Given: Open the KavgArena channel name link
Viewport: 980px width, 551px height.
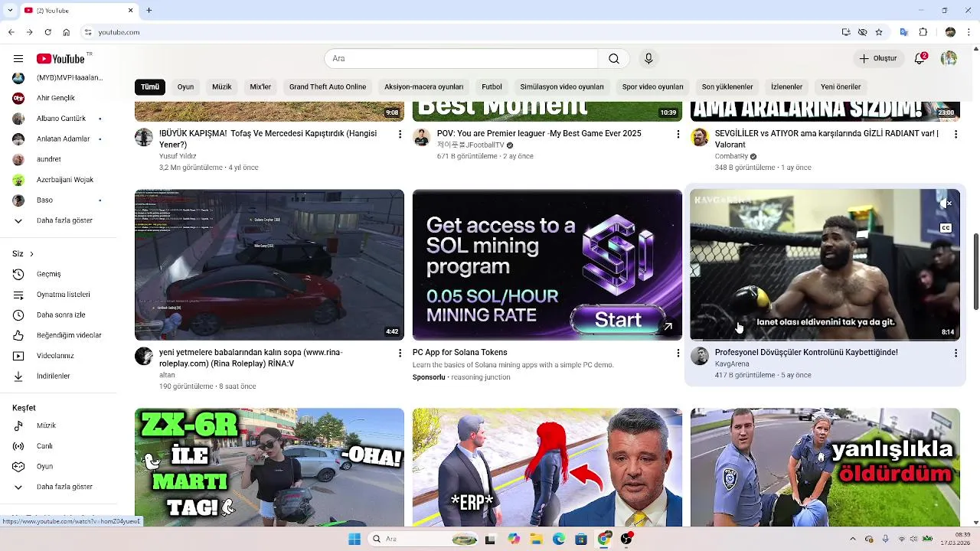Looking at the screenshot, I should click(x=732, y=364).
